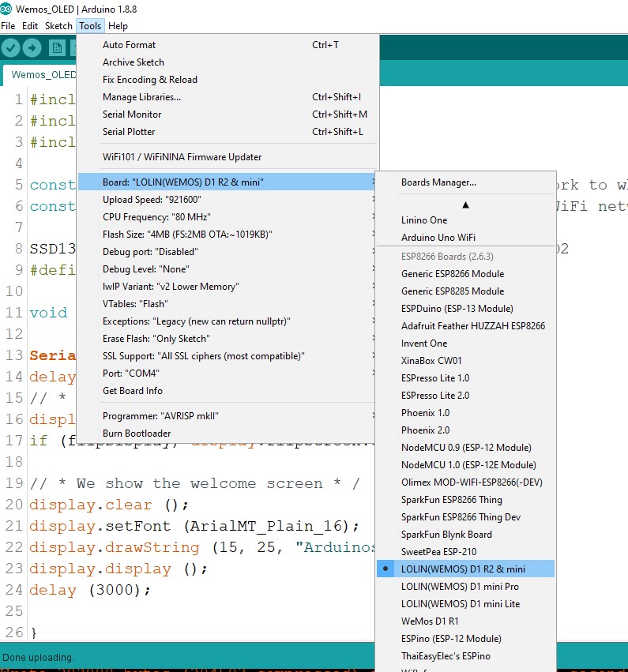628x672 pixels.
Task: Expand the SSL Support submenu
Action: click(228, 355)
